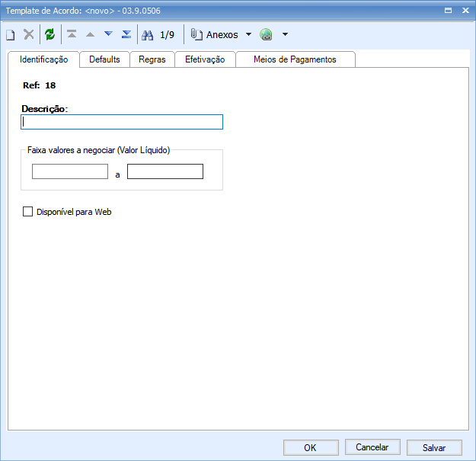Close the Template de Acordo window
476x461 pixels.
click(465, 11)
